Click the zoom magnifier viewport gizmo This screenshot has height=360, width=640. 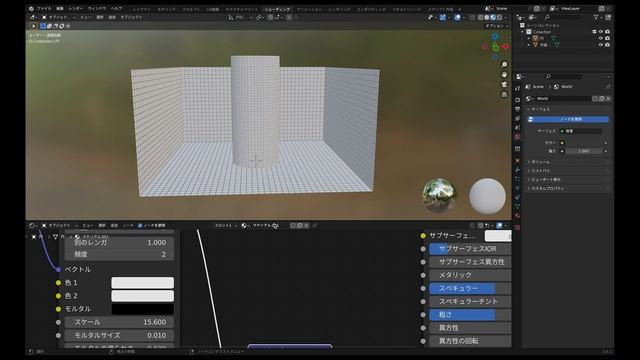pos(504,64)
